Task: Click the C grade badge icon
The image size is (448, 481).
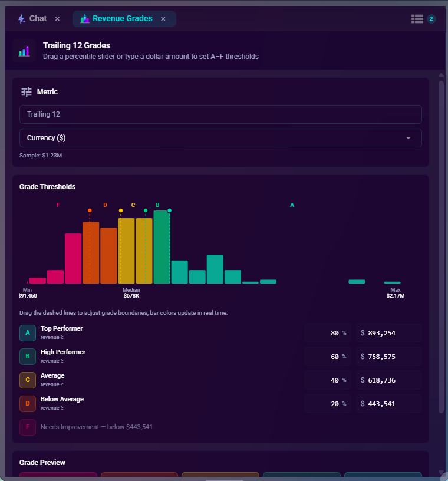Action: 28,380
